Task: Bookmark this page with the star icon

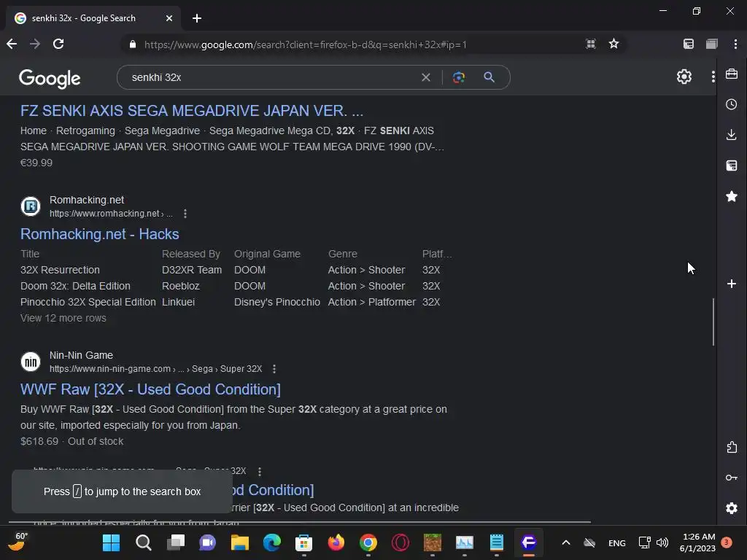Action: click(x=614, y=44)
